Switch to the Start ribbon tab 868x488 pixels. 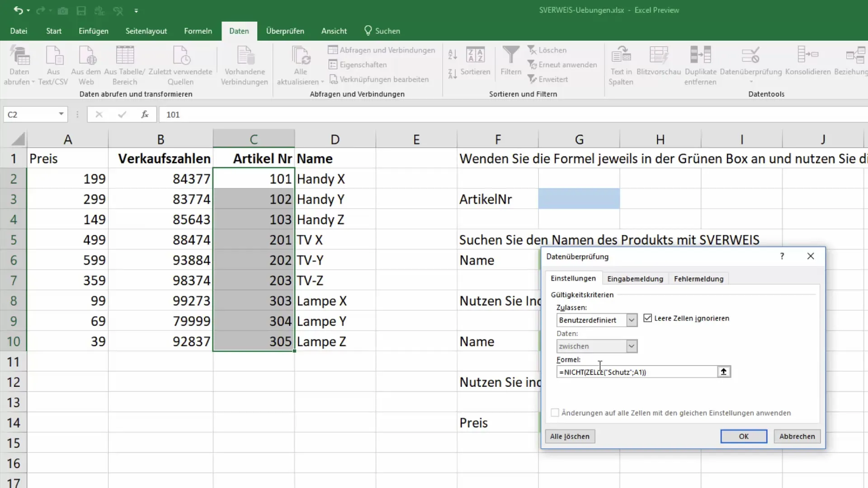click(x=54, y=31)
